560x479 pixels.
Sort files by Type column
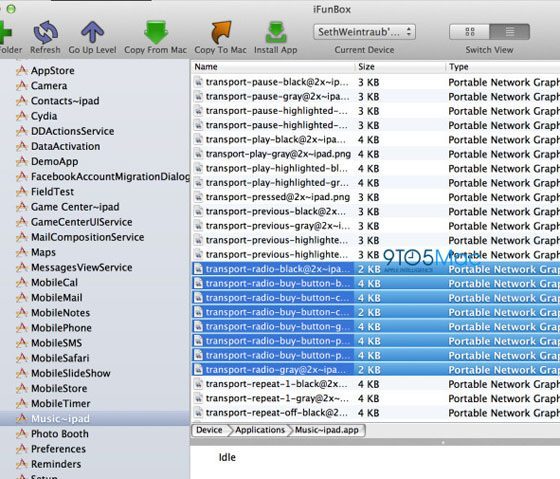point(503,67)
